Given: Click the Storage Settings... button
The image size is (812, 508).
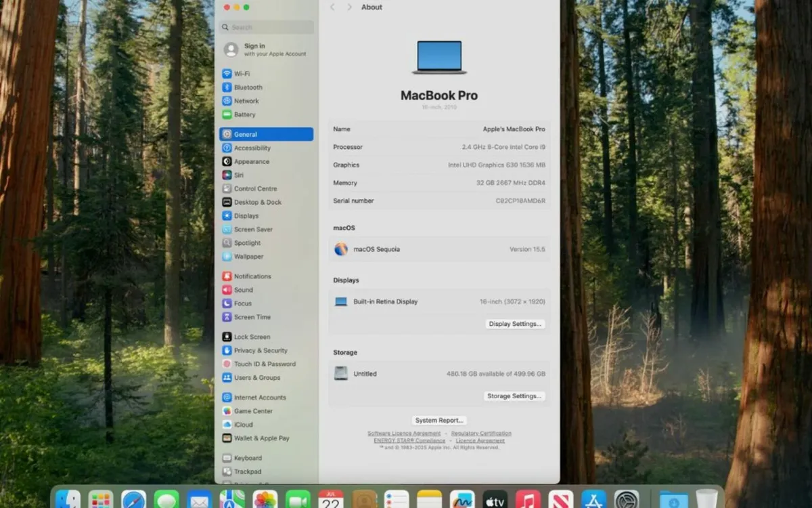Looking at the screenshot, I should (514, 396).
